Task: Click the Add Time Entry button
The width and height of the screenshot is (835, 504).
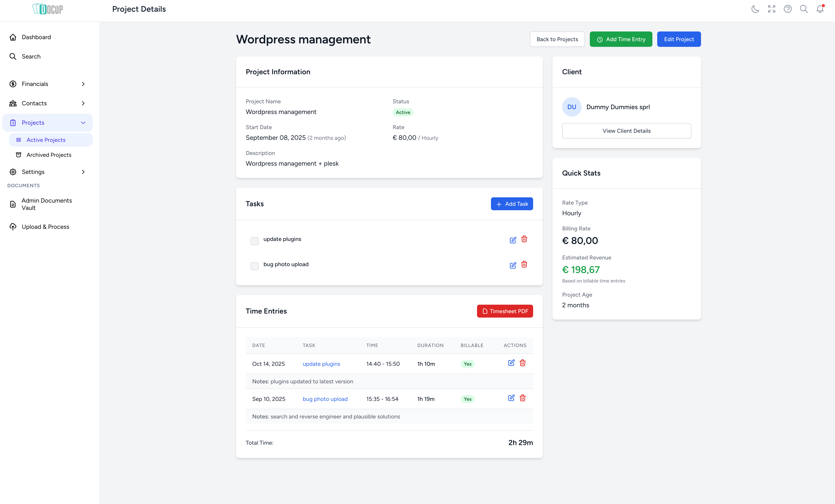Action: tap(621, 39)
